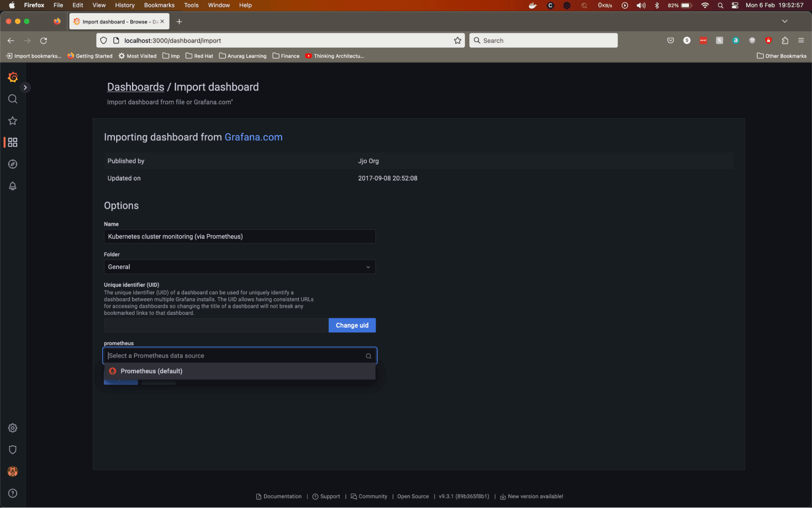Open the Bookmarks menu in menu bar
The height and width of the screenshot is (508, 812).
159,5
